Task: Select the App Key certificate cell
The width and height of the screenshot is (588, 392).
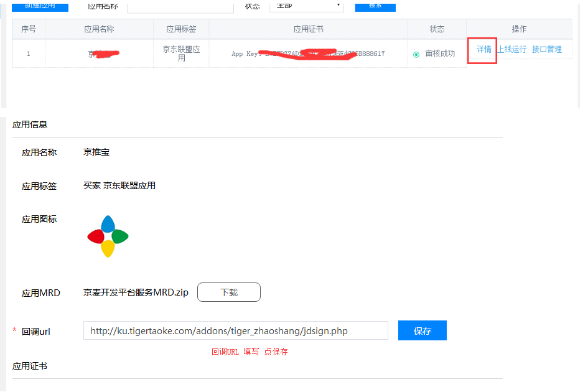Action: point(308,54)
